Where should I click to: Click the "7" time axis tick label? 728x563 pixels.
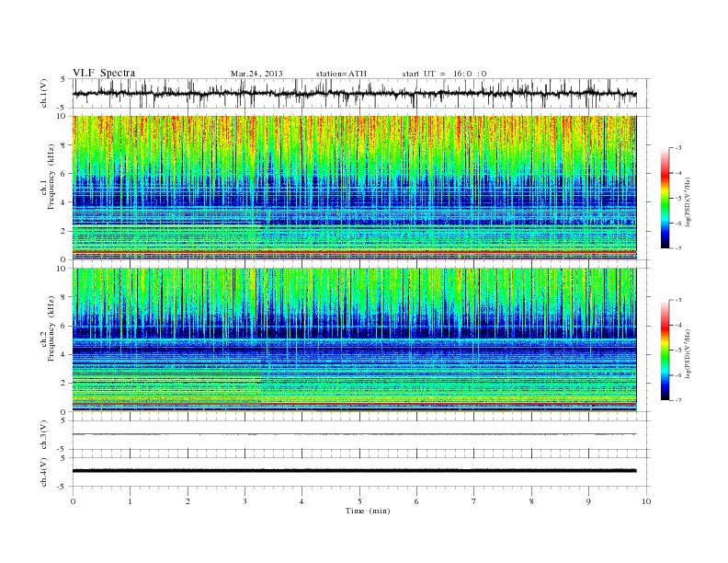[474, 501]
